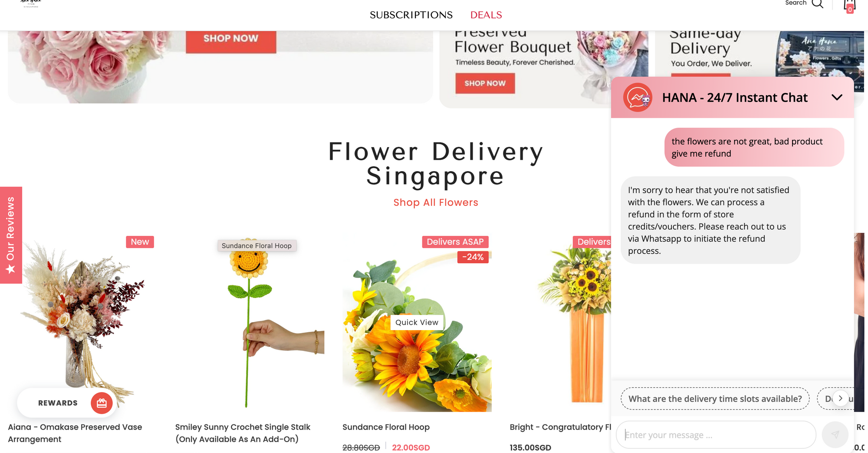
Task: Open the shopping cart icon
Action: click(x=849, y=6)
